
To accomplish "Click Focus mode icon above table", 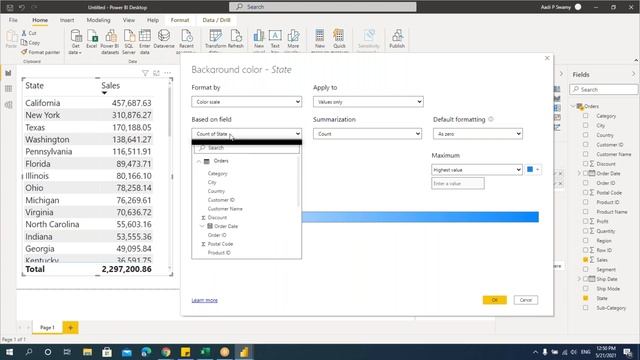I will point(156,73).
